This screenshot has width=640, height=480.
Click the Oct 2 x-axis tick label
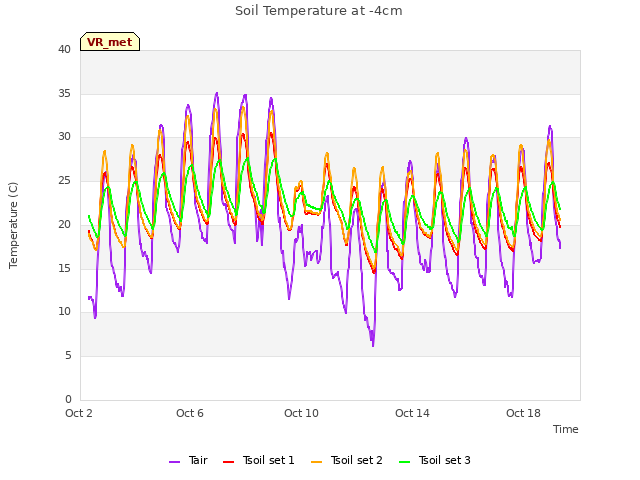click(79, 413)
